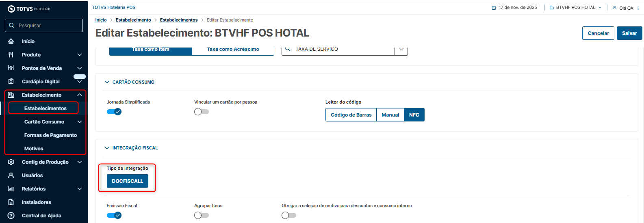This screenshot has height=223, width=644.
Task: Open Motivos in the sidebar
Action: click(x=34, y=149)
